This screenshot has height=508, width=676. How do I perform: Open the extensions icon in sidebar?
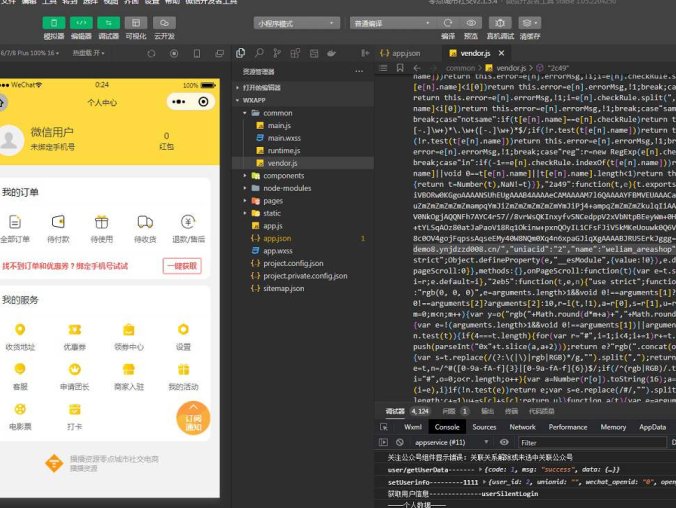pos(295,53)
